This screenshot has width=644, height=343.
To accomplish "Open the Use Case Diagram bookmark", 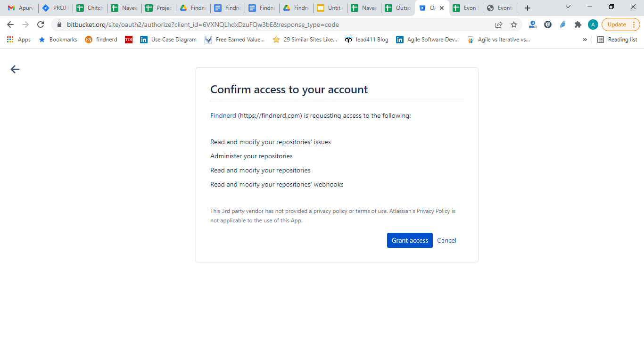I will (168, 40).
